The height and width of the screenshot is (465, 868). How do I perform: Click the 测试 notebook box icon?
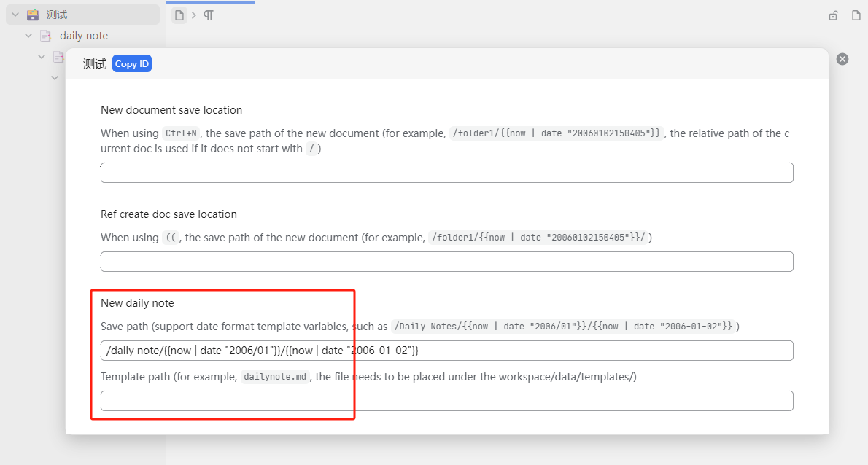(33, 15)
